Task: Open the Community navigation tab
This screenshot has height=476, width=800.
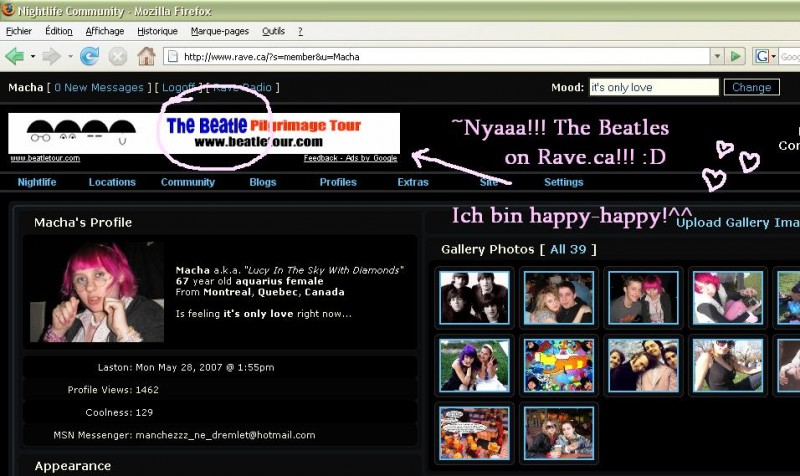Action: [x=188, y=182]
